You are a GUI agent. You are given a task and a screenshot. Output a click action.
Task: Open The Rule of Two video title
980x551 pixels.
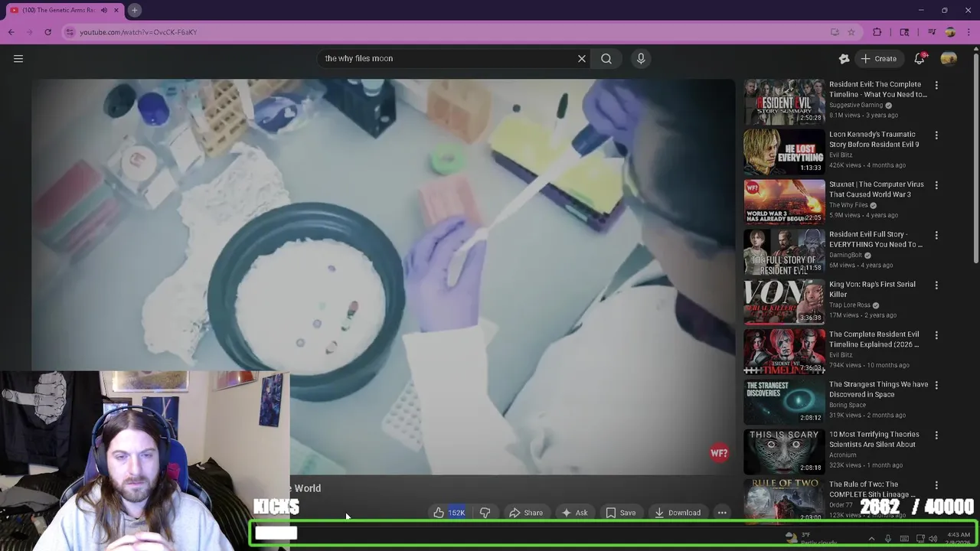pos(873,489)
